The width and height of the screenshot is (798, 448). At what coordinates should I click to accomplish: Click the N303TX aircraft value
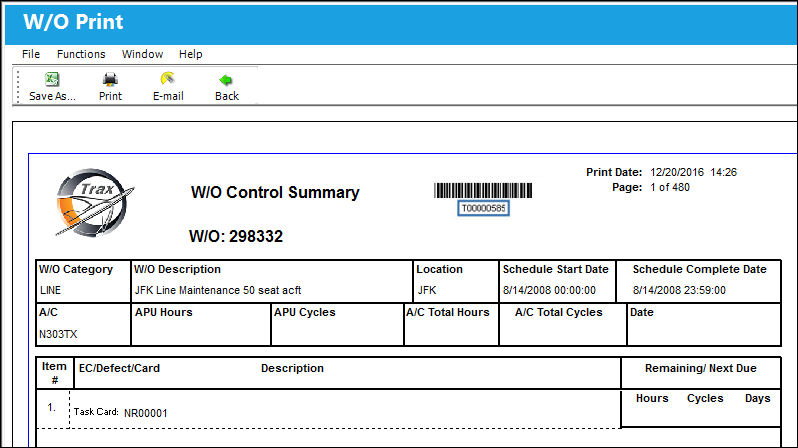pos(58,334)
